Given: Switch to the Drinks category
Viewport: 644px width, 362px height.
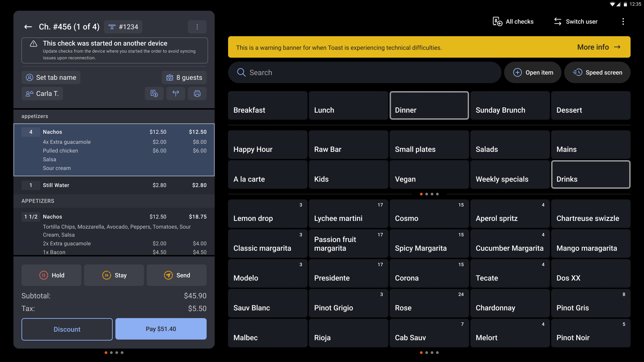Looking at the screenshot, I should pyautogui.click(x=591, y=174).
